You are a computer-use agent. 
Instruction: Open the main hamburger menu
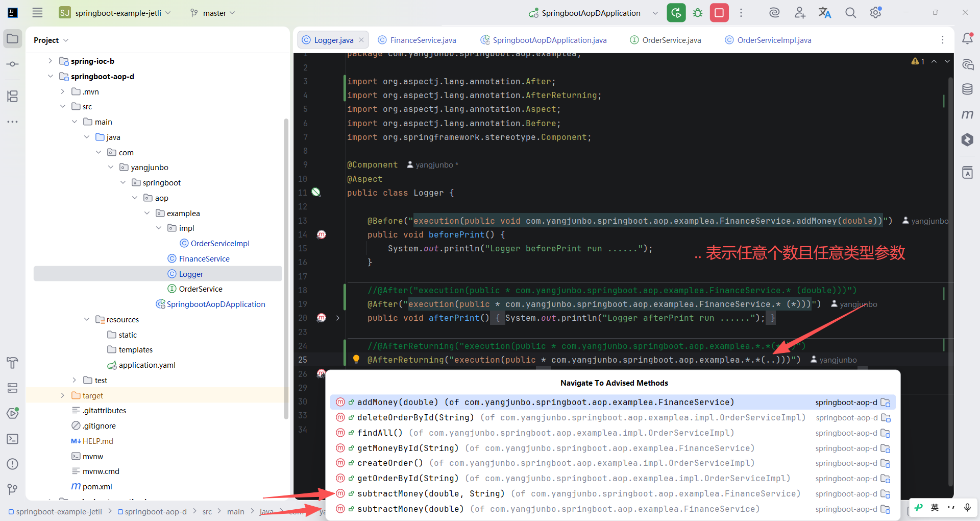click(x=37, y=13)
